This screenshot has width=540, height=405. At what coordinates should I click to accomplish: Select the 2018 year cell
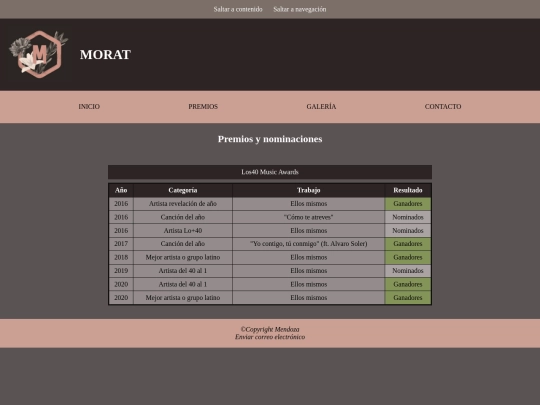121,257
